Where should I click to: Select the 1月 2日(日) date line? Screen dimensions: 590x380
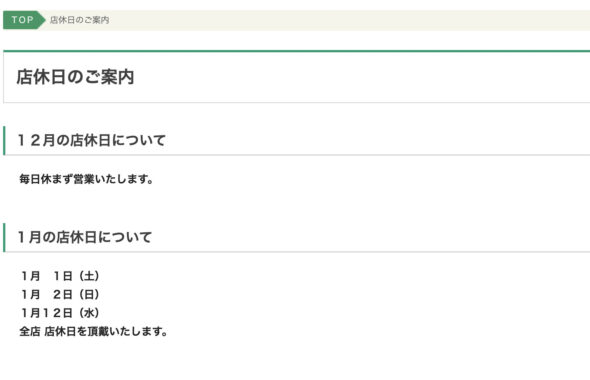tap(60, 295)
